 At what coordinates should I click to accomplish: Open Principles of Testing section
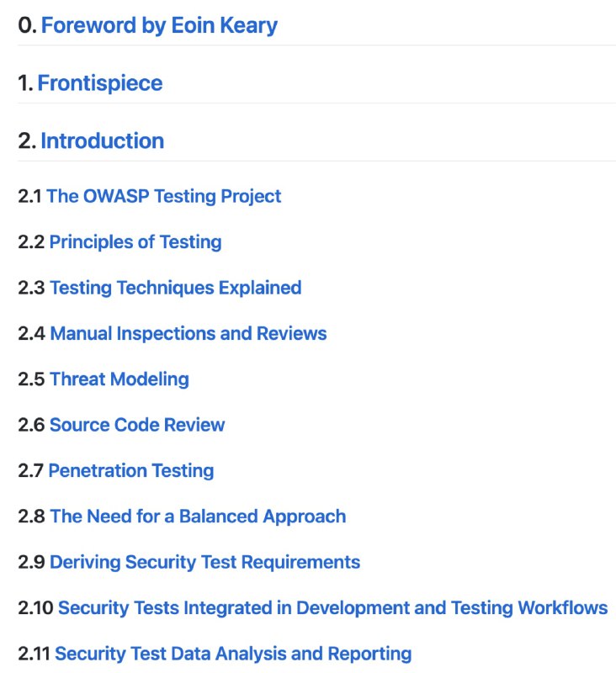tap(135, 242)
